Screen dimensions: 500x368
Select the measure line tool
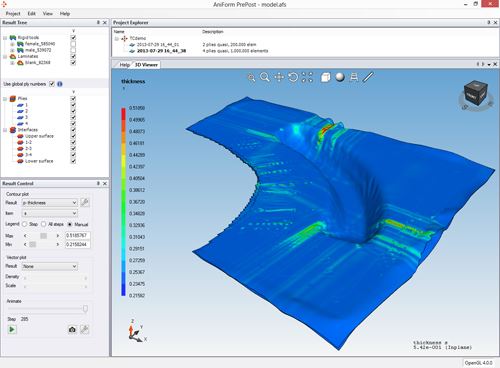click(x=368, y=77)
